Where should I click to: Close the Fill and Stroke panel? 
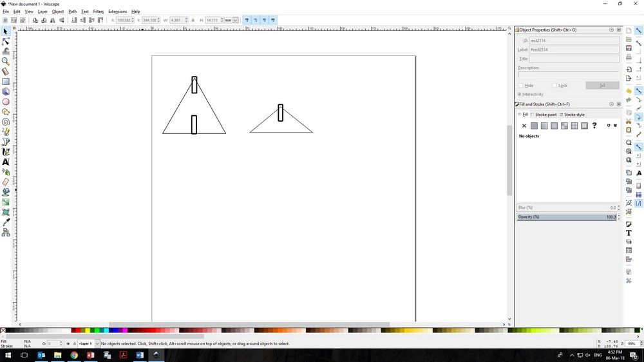point(618,104)
